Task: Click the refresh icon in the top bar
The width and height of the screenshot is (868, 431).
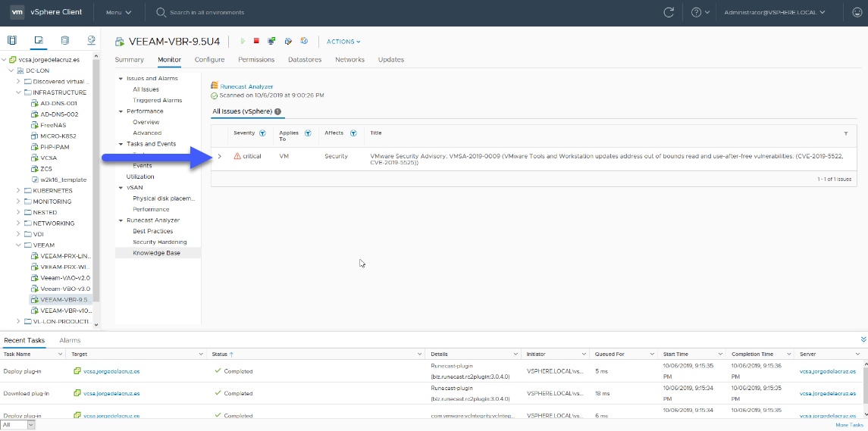Action: 669,12
